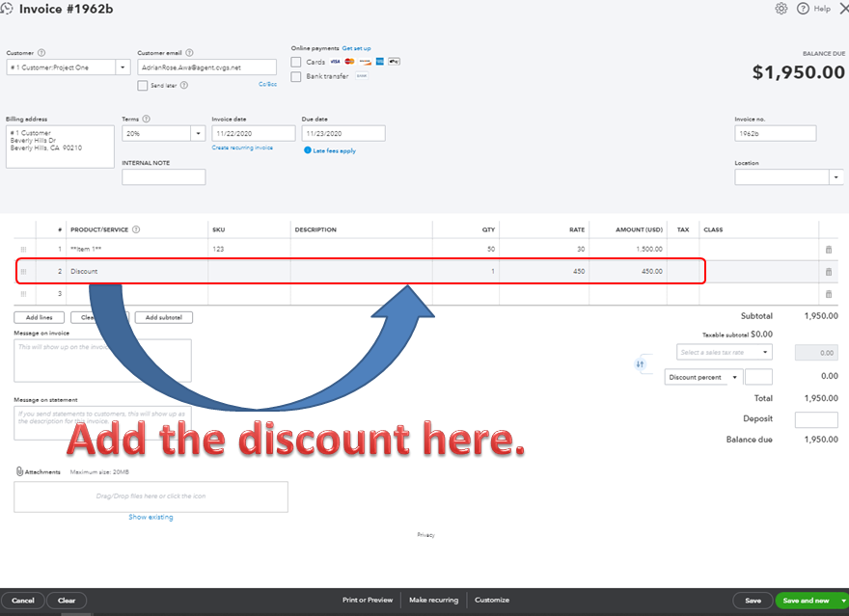The height and width of the screenshot is (616, 849).
Task: Delete the Discount line trash icon
Action: point(829,272)
